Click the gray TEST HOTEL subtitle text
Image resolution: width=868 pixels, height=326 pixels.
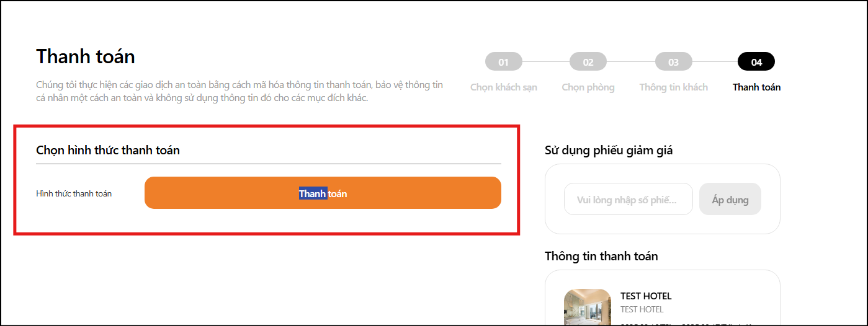click(642, 309)
